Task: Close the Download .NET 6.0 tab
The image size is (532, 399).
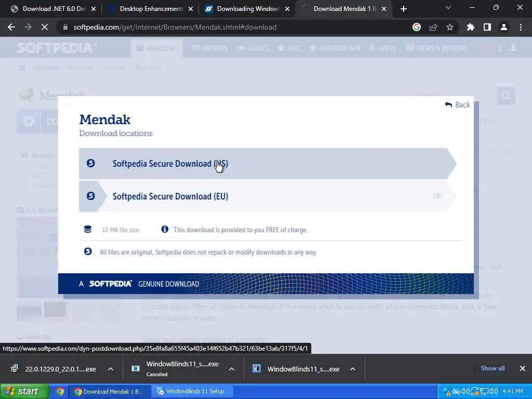Action: pyautogui.click(x=94, y=9)
